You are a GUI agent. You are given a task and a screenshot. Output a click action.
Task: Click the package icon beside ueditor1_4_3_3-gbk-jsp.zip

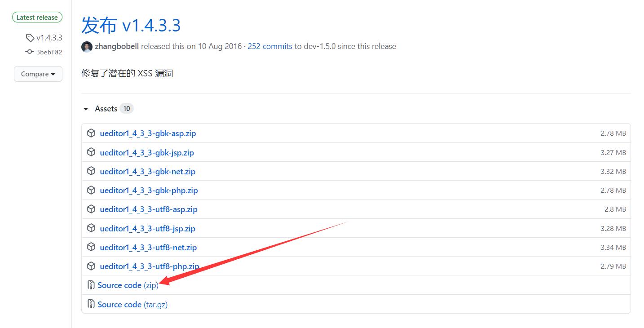91,152
